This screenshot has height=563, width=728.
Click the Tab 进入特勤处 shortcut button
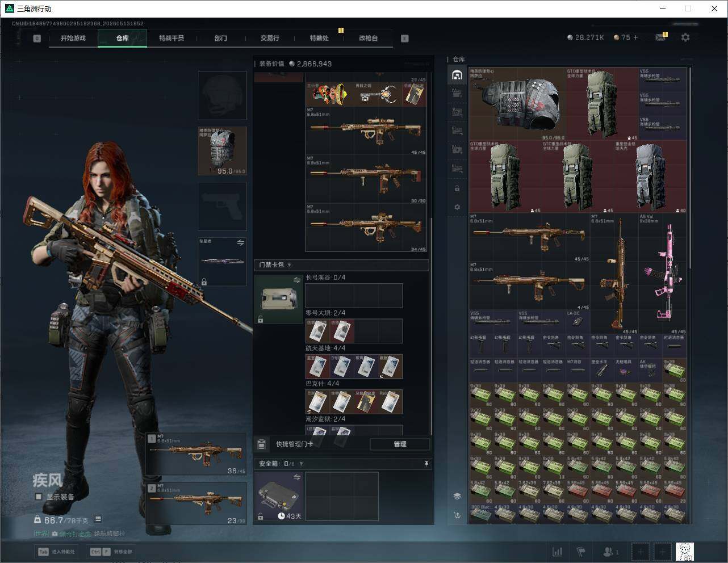pos(56,552)
